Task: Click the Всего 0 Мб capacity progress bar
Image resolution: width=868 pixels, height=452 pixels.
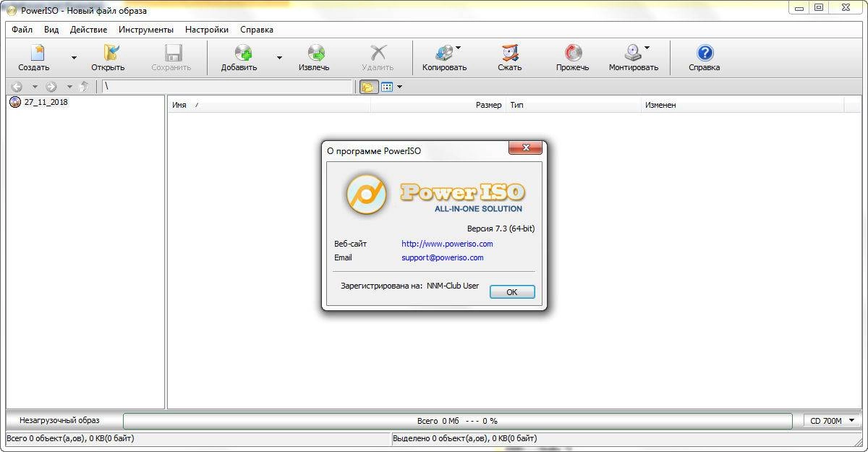Action: click(457, 420)
